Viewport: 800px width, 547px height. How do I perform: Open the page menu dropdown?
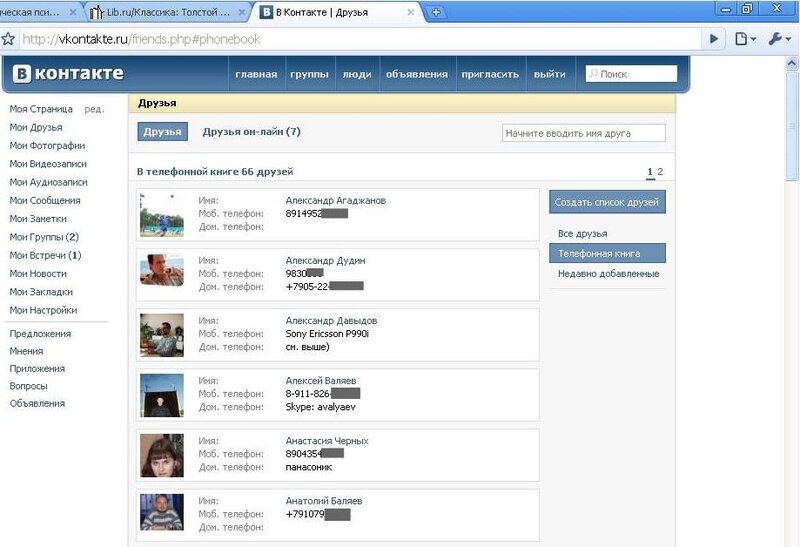745,39
